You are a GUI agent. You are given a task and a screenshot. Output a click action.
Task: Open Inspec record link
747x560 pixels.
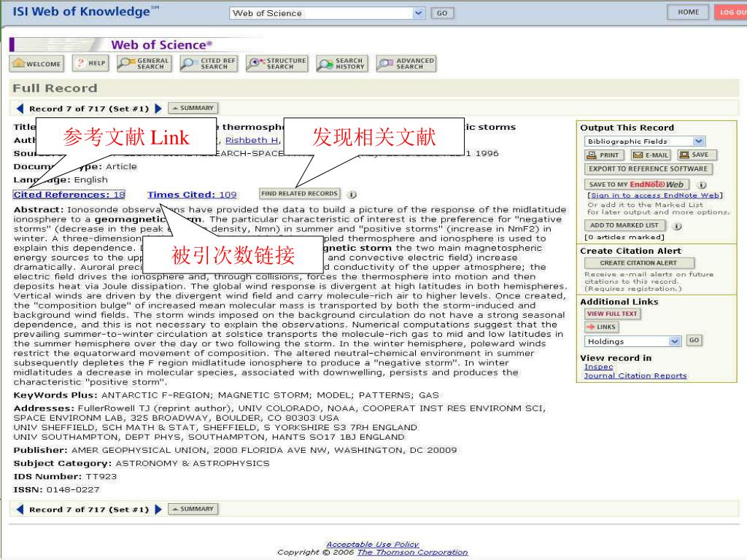click(599, 367)
